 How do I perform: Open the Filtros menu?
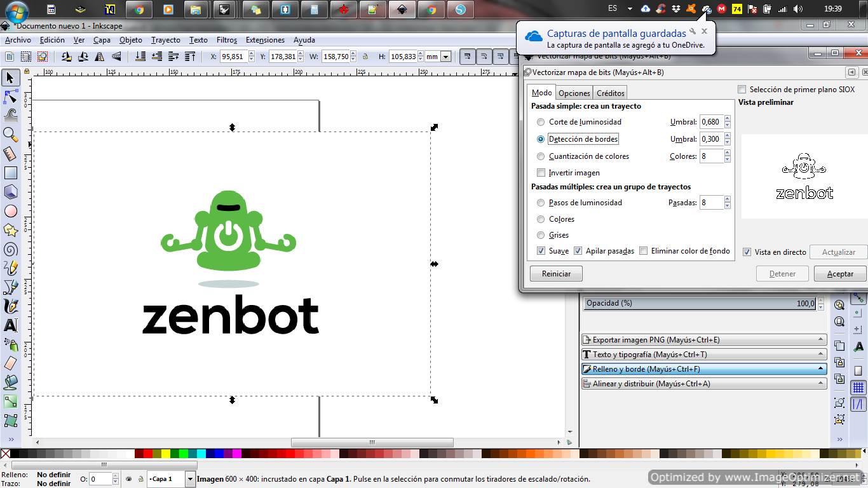(x=227, y=40)
